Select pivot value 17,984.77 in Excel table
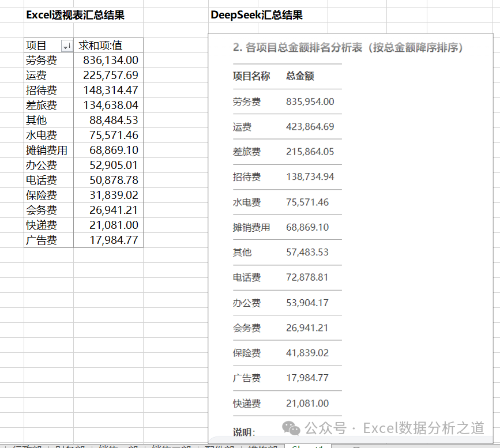The image size is (500, 448). coord(108,240)
